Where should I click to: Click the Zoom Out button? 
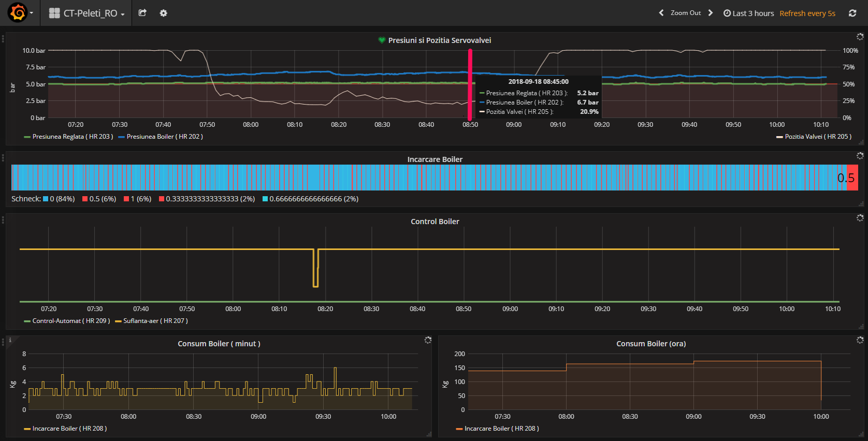(686, 13)
